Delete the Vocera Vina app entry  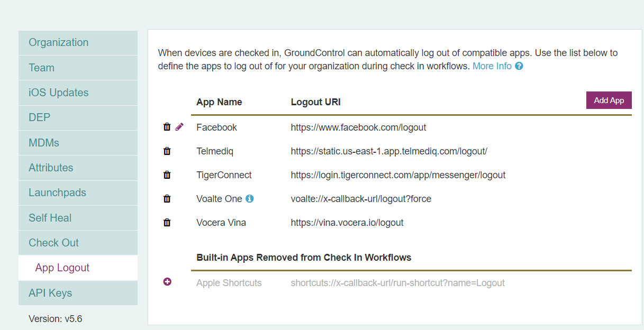(167, 223)
